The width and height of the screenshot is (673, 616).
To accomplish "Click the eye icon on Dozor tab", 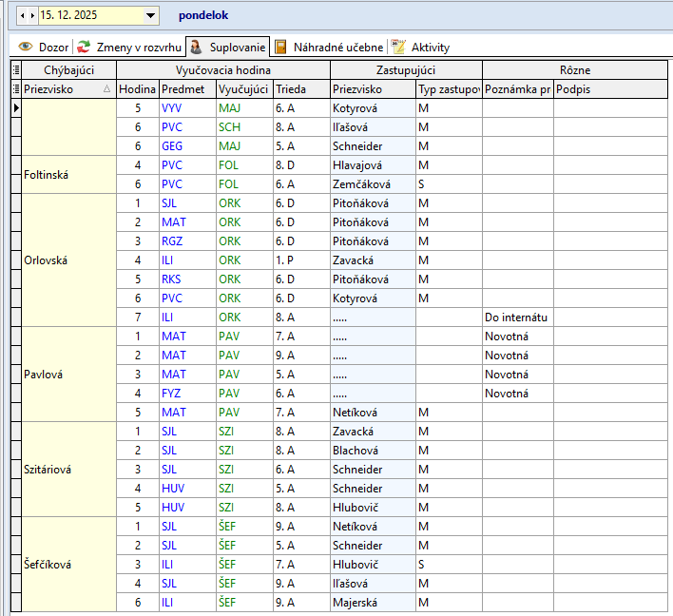I will 26,47.
